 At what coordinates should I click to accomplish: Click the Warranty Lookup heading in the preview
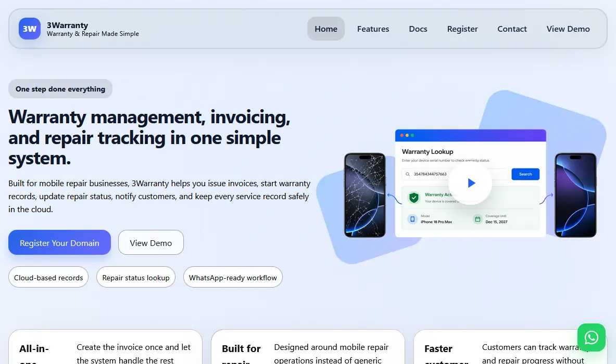click(428, 151)
